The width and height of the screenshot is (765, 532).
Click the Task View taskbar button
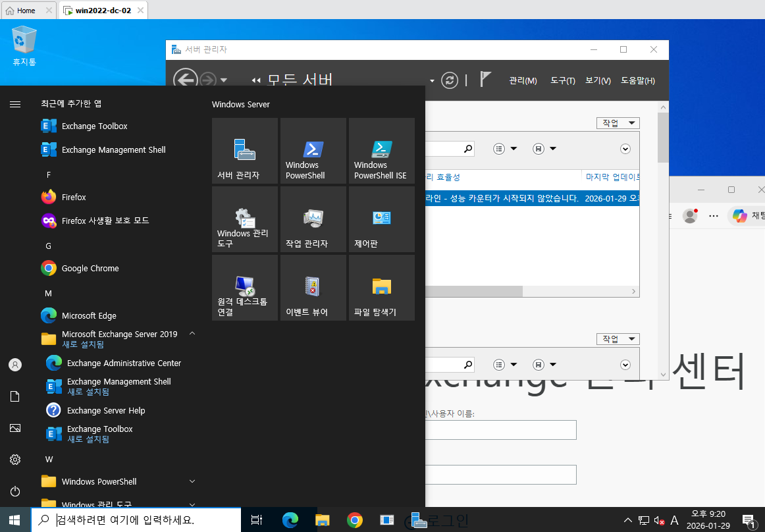257,520
